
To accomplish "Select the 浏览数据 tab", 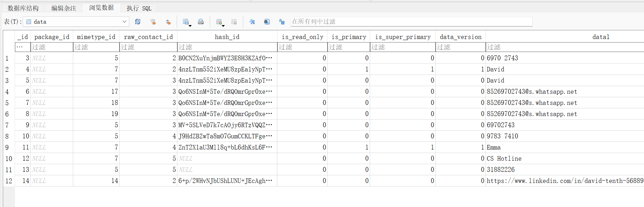I will 101,8.
